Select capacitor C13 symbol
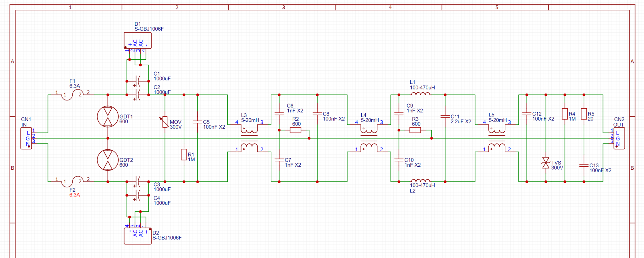The image size is (644, 258). pos(584,165)
